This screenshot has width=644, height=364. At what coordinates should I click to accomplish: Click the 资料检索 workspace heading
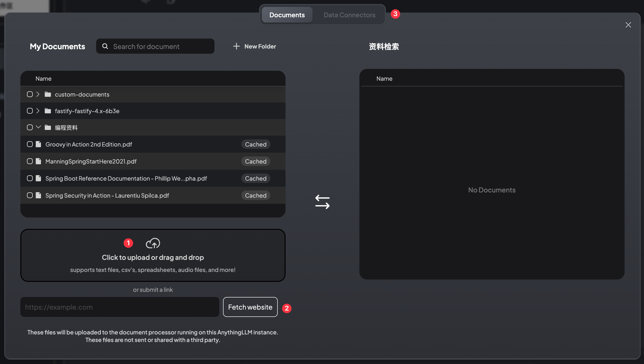(x=384, y=46)
